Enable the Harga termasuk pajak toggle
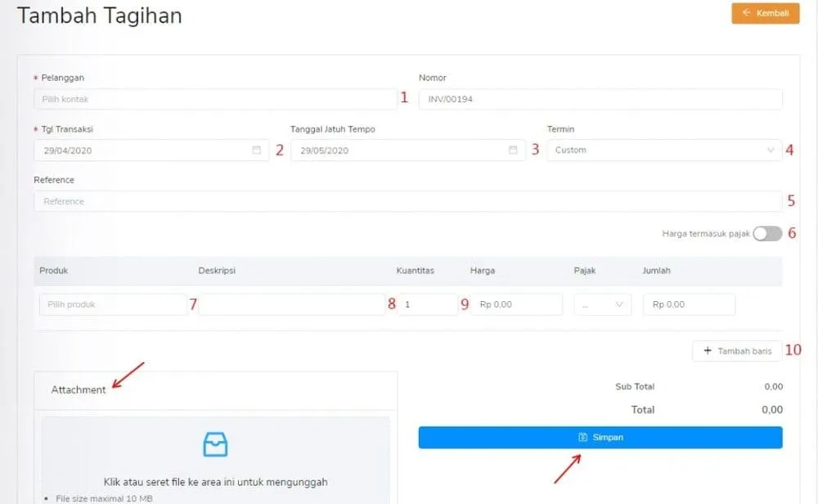Image resolution: width=818 pixels, height=504 pixels. 766,233
